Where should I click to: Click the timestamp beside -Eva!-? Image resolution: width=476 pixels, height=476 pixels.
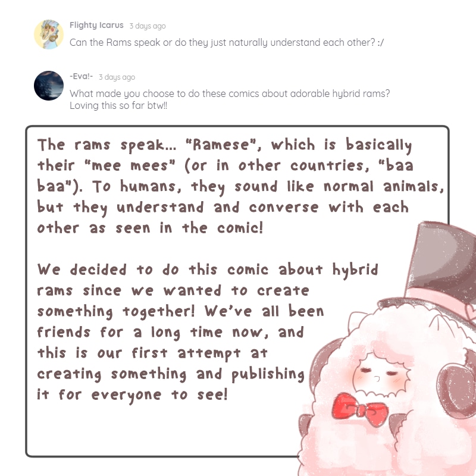117,77
